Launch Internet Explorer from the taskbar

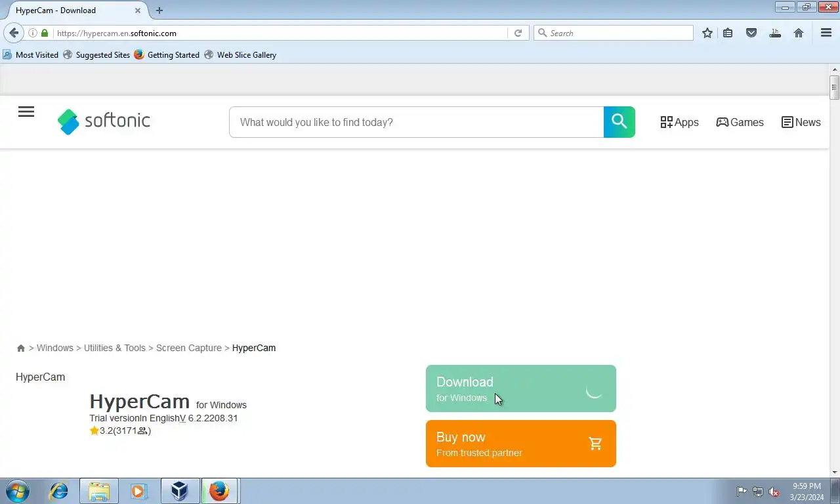(59, 491)
